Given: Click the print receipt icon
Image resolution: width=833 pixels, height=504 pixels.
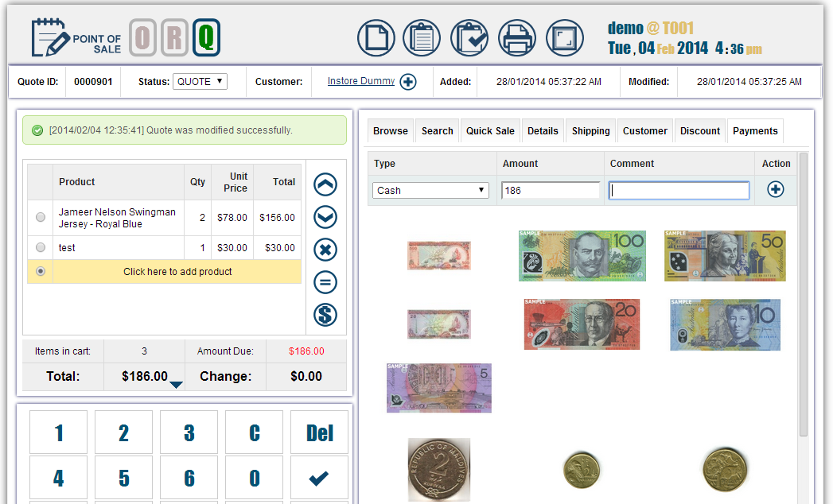Looking at the screenshot, I should 517,37.
